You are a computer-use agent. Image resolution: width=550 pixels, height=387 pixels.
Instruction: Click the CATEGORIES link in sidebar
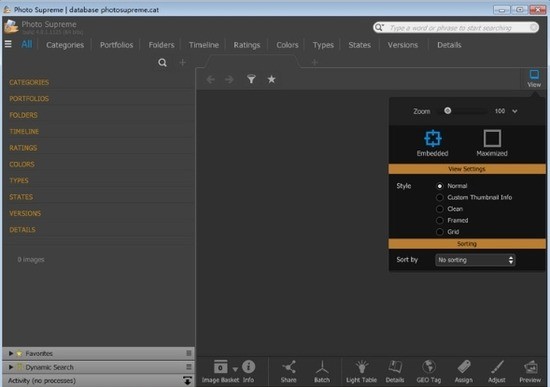(29, 82)
